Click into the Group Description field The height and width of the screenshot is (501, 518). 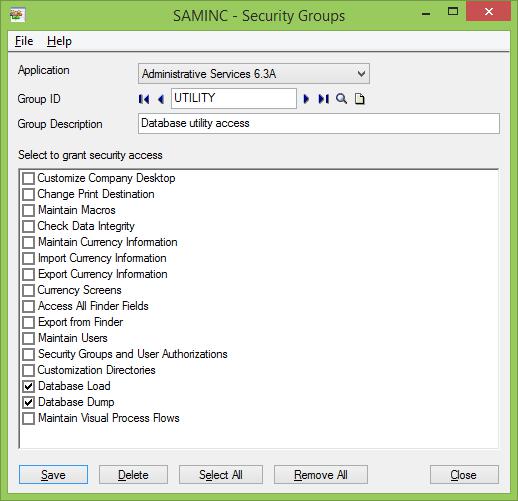(x=319, y=123)
